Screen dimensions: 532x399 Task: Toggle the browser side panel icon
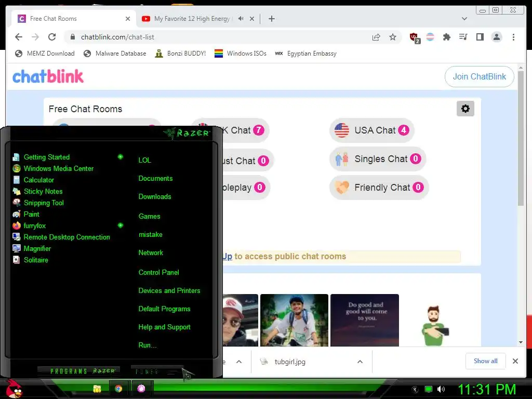click(x=480, y=37)
